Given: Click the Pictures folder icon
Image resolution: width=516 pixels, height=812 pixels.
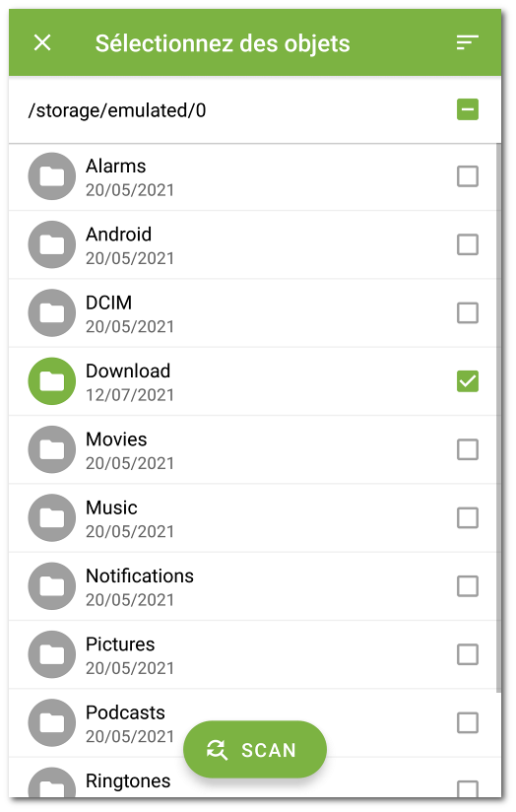Looking at the screenshot, I should pos(52,654).
